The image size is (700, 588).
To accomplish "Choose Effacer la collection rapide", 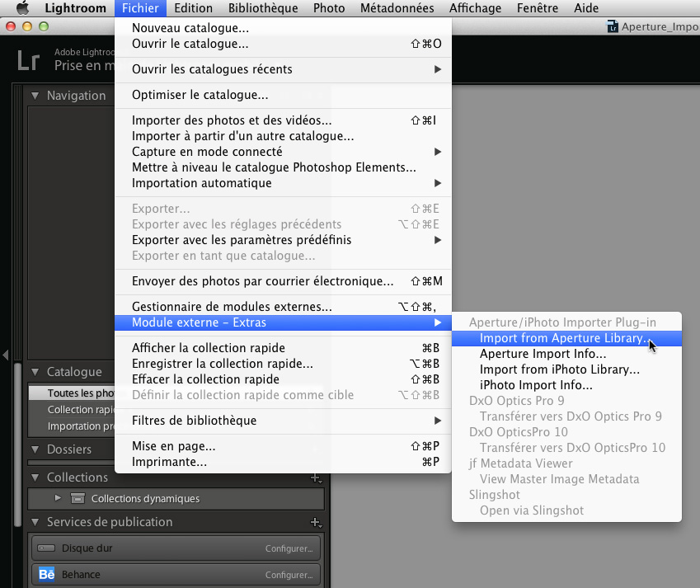I will point(283,379).
